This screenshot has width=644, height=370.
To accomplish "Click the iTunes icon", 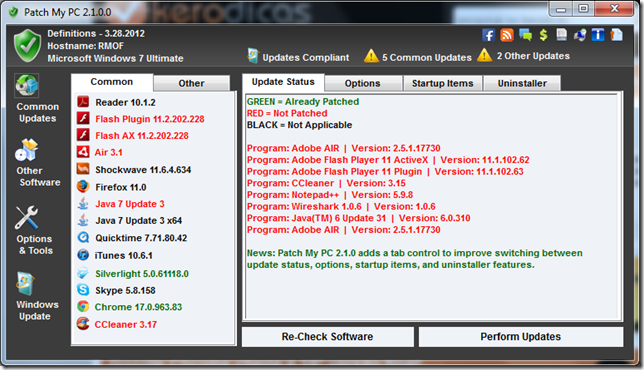I will click(83, 255).
